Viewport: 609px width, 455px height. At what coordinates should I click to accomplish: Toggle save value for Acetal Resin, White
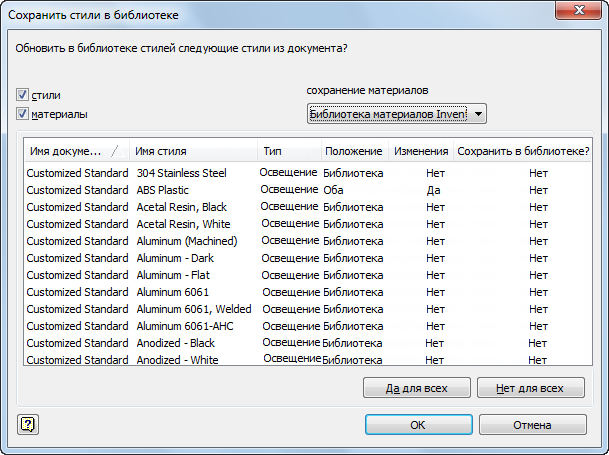pos(538,224)
